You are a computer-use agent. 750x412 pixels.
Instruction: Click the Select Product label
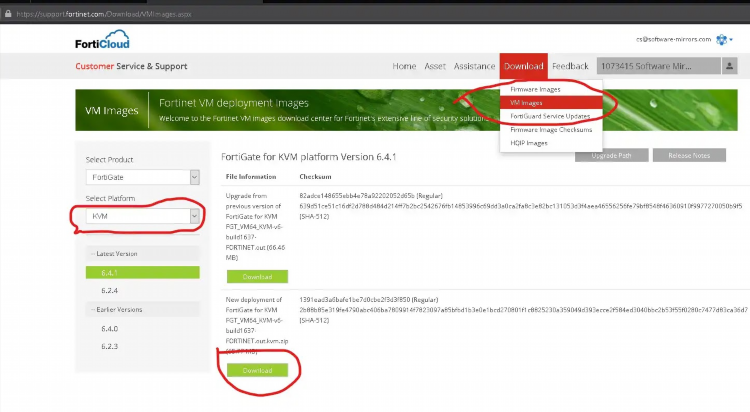tap(110, 159)
